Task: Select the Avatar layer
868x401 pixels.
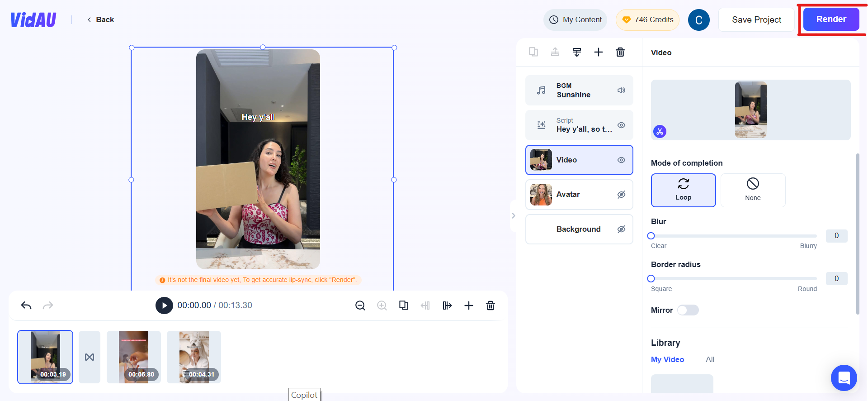Action: (x=579, y=195)
